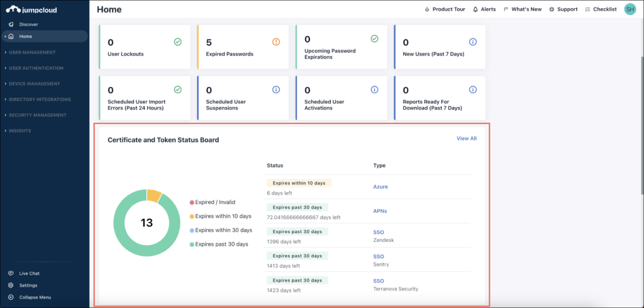Viewport: 644px width, 308px height.
Task: Expand the User Management section
Action: tap(31, 52)
